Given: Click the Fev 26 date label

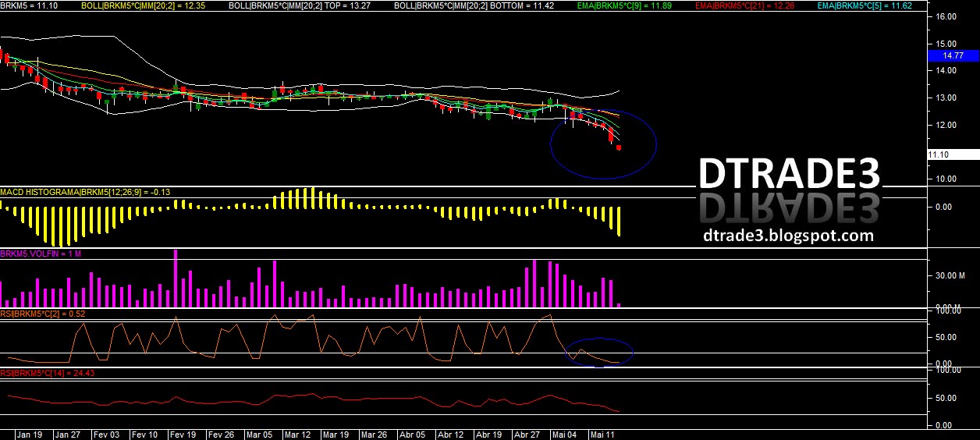Looking at the screenshot, I should [x=221, y=434].
